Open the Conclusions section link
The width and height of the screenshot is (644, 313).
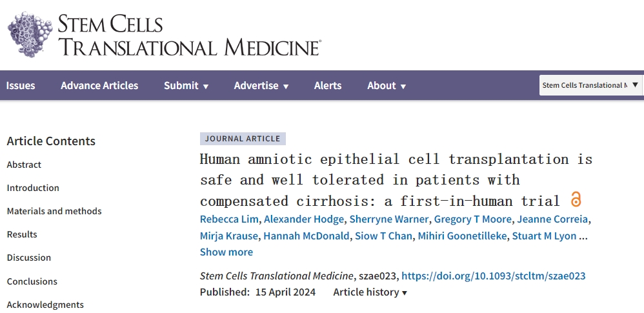pyautogui.click(x=32, y=281)
